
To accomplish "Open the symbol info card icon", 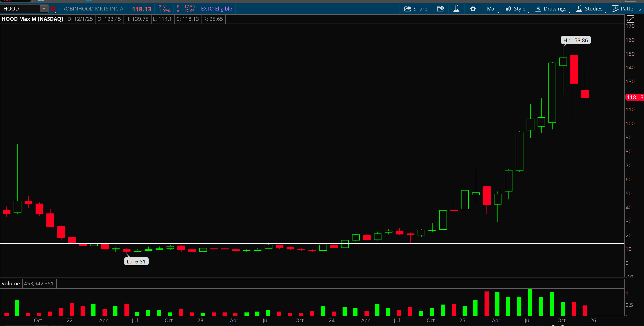I will (440, 9).
